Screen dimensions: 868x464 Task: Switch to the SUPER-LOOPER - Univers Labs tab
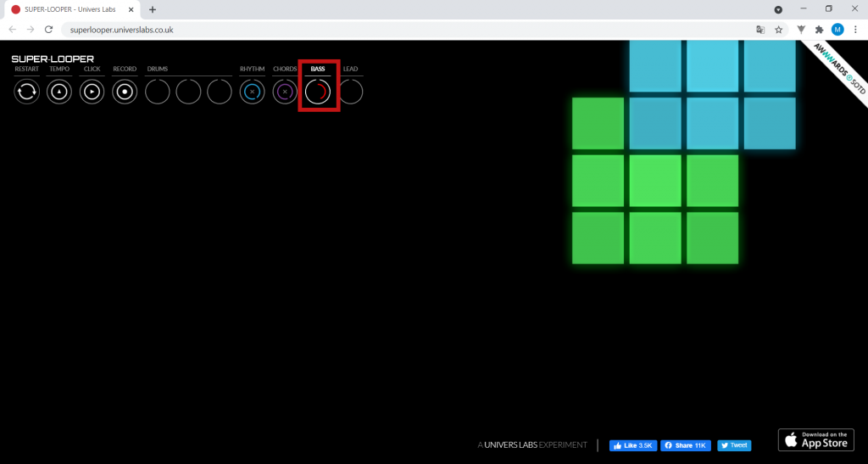pyautogui.click(x=70, y=9)
